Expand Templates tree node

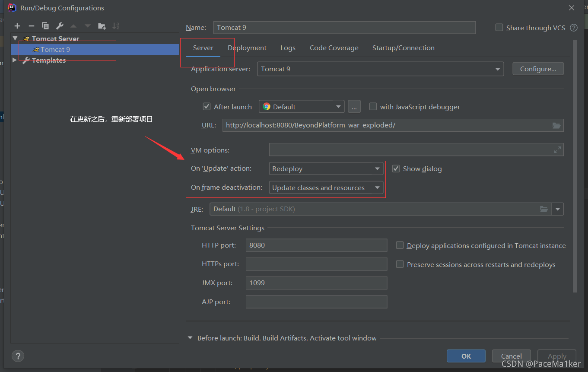click(x=15, y=60)
